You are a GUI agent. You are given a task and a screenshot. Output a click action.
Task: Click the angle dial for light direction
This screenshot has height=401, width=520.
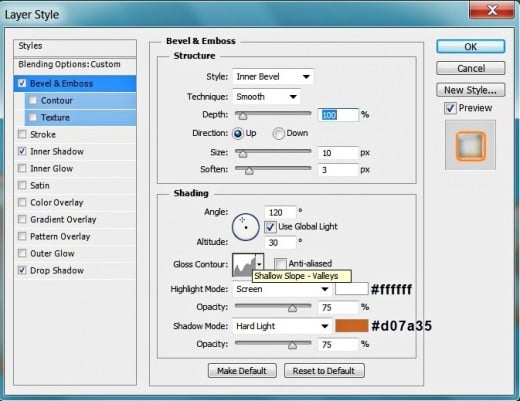(x=246, y=227)
